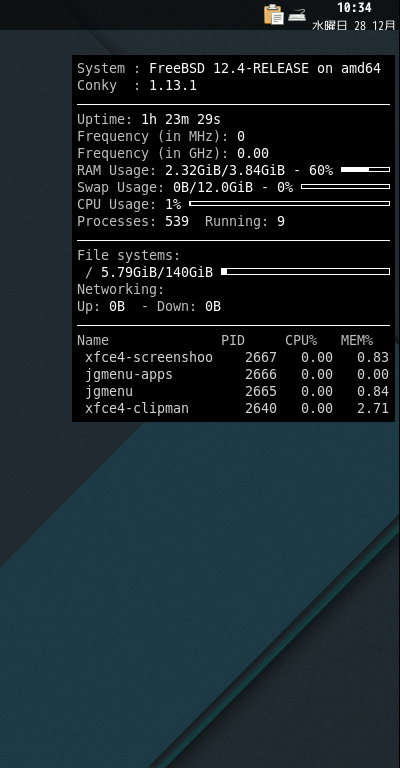Click the Name column header

93,340
